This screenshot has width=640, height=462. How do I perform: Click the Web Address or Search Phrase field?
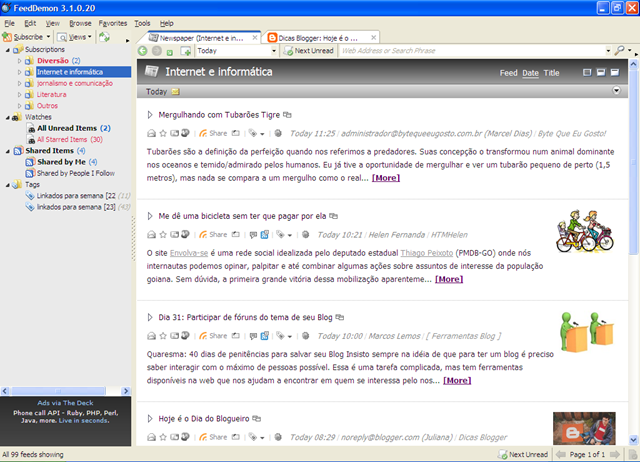[x=473, y=51]
